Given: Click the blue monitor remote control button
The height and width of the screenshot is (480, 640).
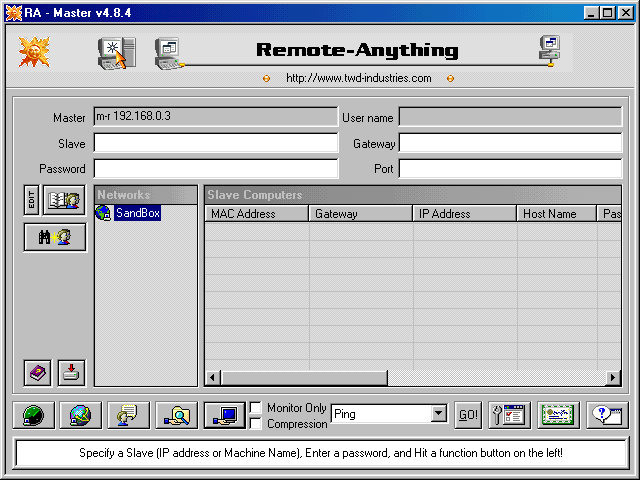Looking at the screenshot, I should pyautogui.click(x=224, y=415).
